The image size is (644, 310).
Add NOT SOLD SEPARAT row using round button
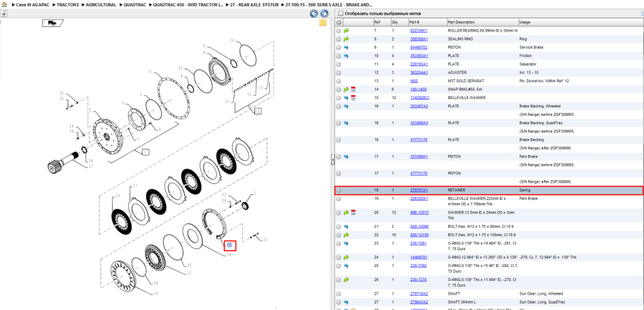click(x=339, y=81)
